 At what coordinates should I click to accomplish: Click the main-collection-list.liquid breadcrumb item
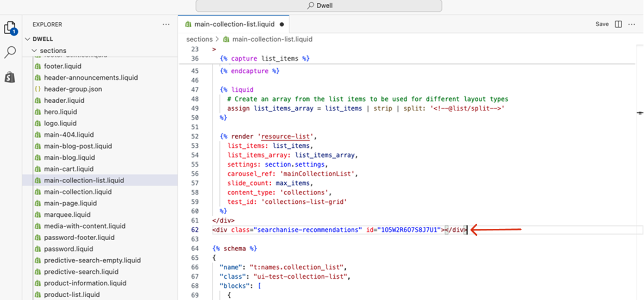[x=272, y=39]
